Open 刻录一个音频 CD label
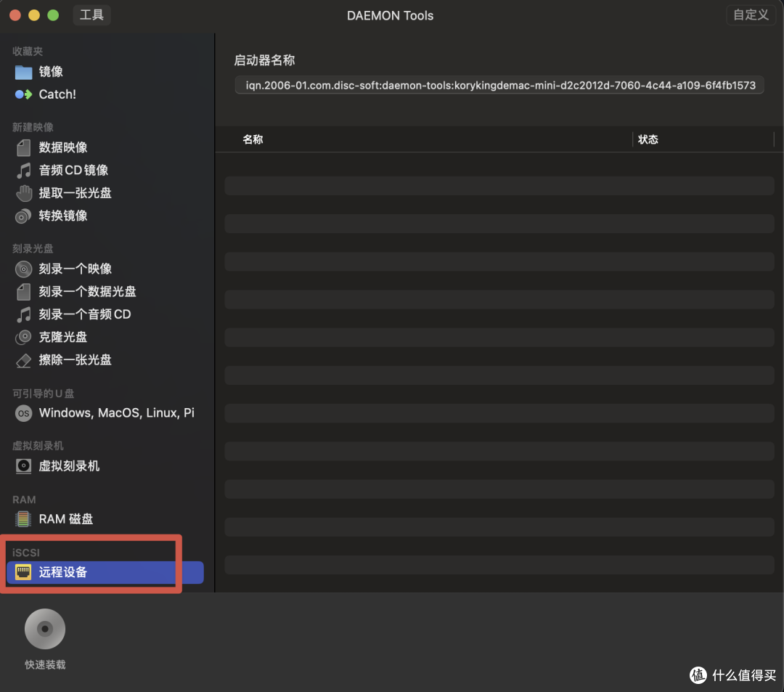Viewport: 784px width, 692px height. point(85,314)
